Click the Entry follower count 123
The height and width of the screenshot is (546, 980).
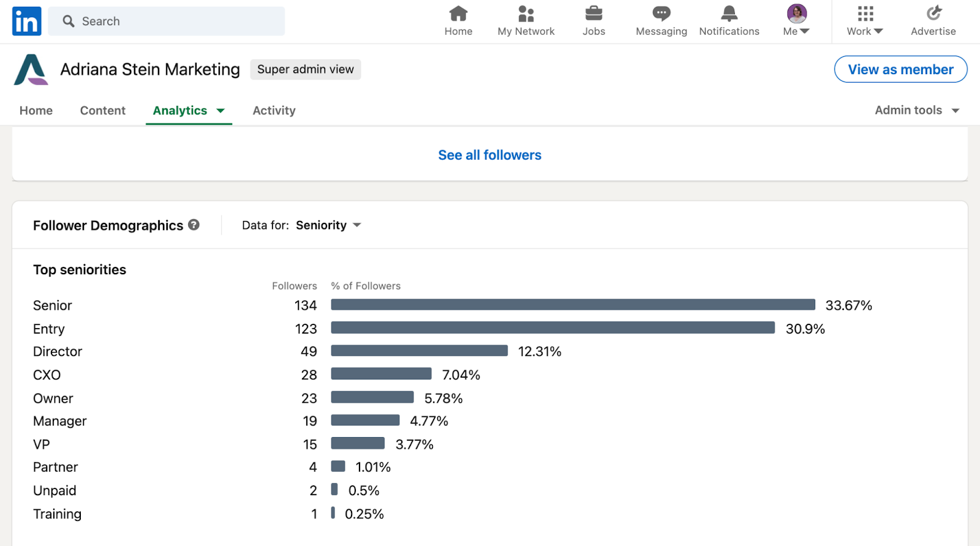tap(306, 329)
